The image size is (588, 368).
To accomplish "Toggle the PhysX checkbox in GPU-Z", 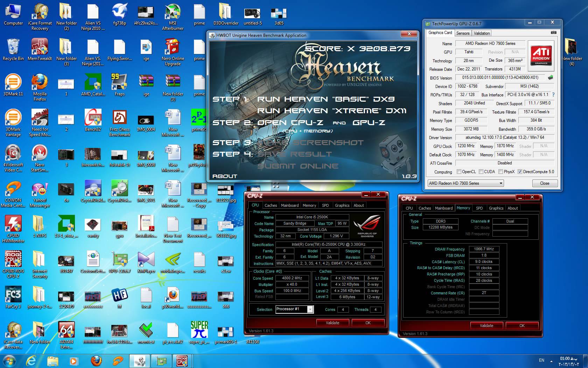I will pyautogui.click(x=500, y=172).
